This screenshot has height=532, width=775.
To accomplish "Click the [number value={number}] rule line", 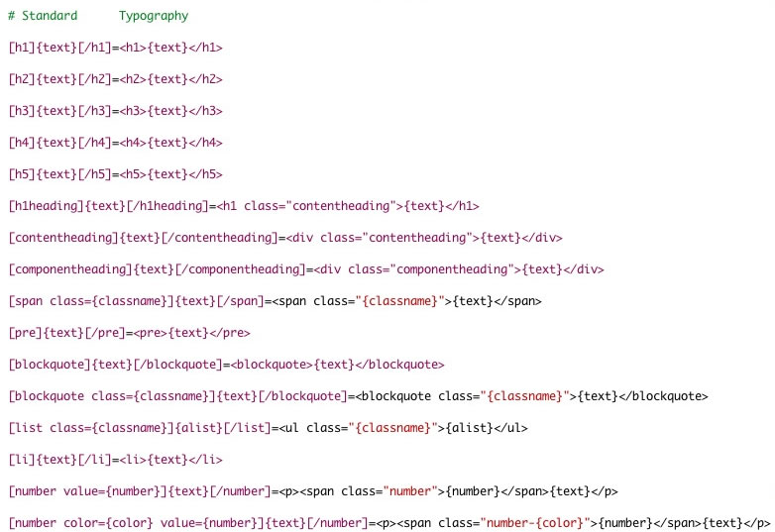I will pos(313,491).
